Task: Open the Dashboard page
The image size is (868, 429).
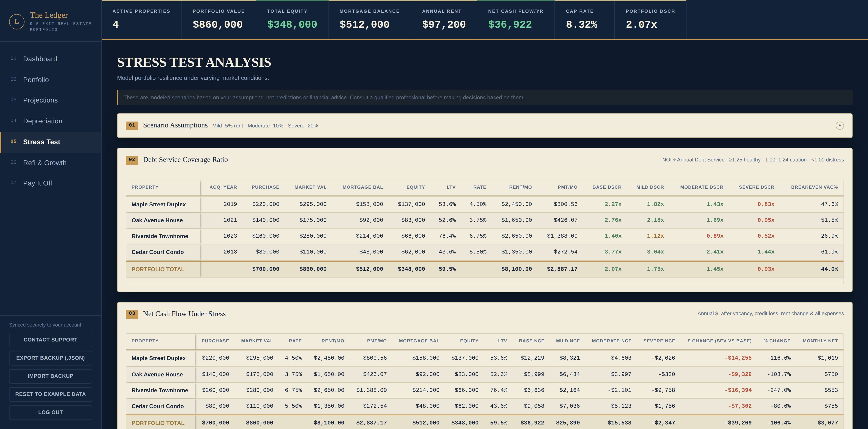Action: (51, 59)
